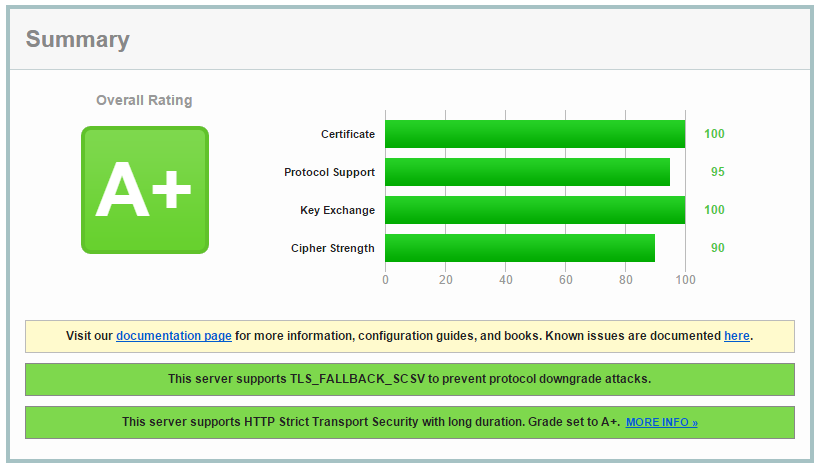Image resolution: width=818 pixels, height=467 pixels.
Task: Click the Key Exchange score bar
Action: (534, 210)
